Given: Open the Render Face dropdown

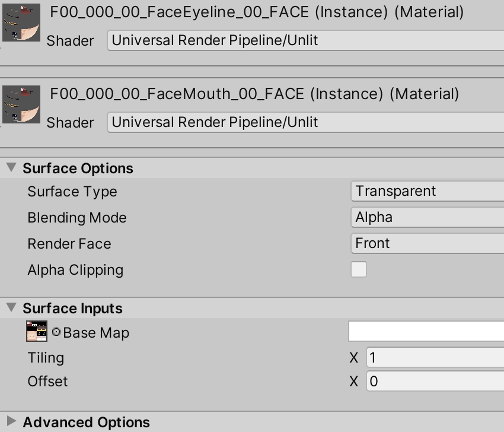Looking at the screenshot, I should click(x=427, y=243).
